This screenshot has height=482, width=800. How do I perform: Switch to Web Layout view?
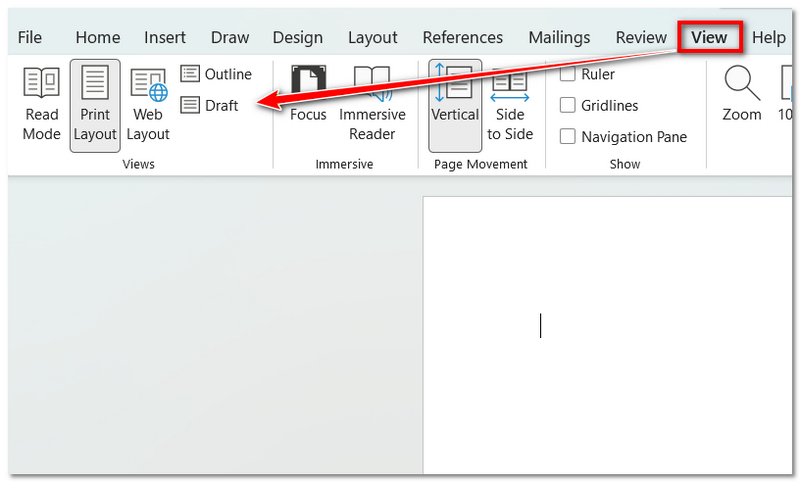pos(148,105)
